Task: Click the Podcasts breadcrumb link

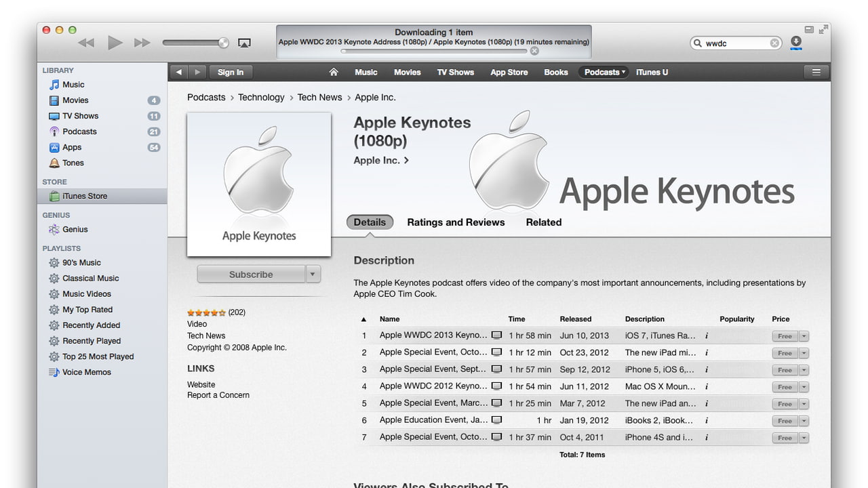Action: [206, 97]
